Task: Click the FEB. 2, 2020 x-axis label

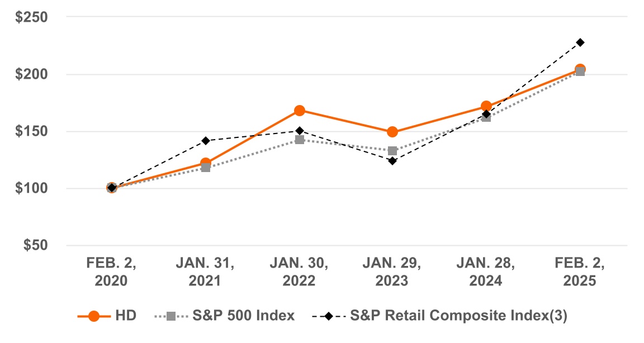Action: (x=112, y=272)
